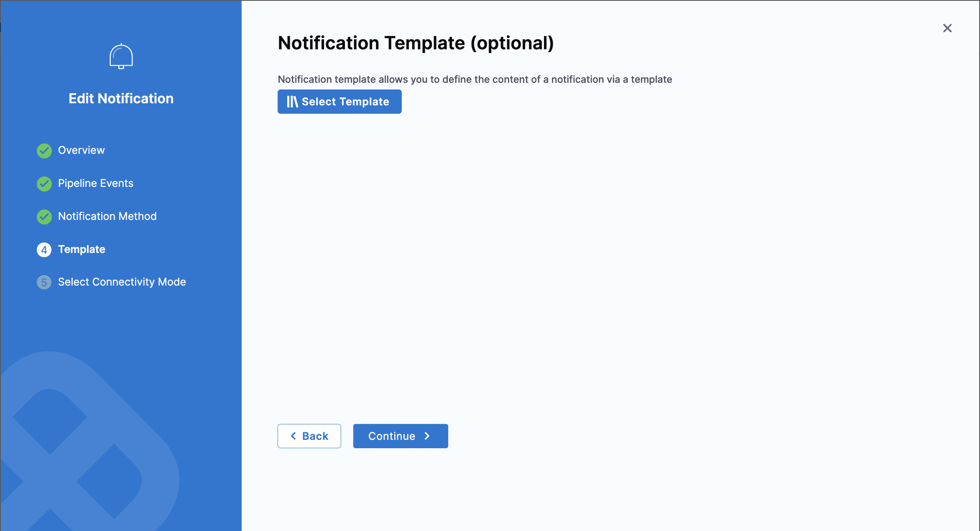Click the left chevron in Back
The width and height of the screenshot is (980, 531).
click(x=293, y=436)
